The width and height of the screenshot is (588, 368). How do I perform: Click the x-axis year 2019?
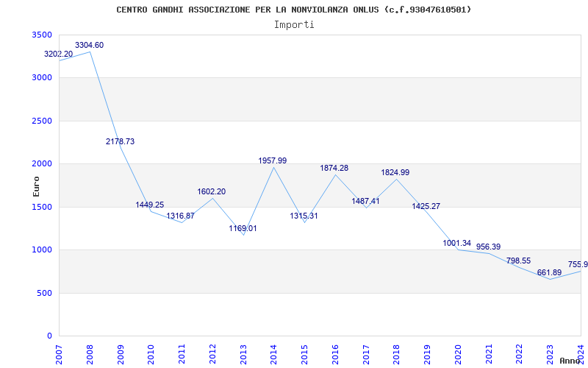point(428,354)
